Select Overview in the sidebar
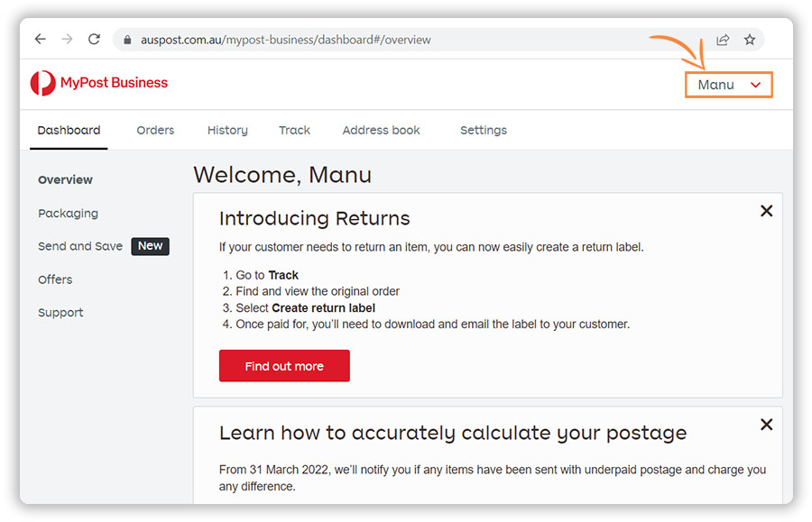 pyautogui.click(x=65, y=180)
